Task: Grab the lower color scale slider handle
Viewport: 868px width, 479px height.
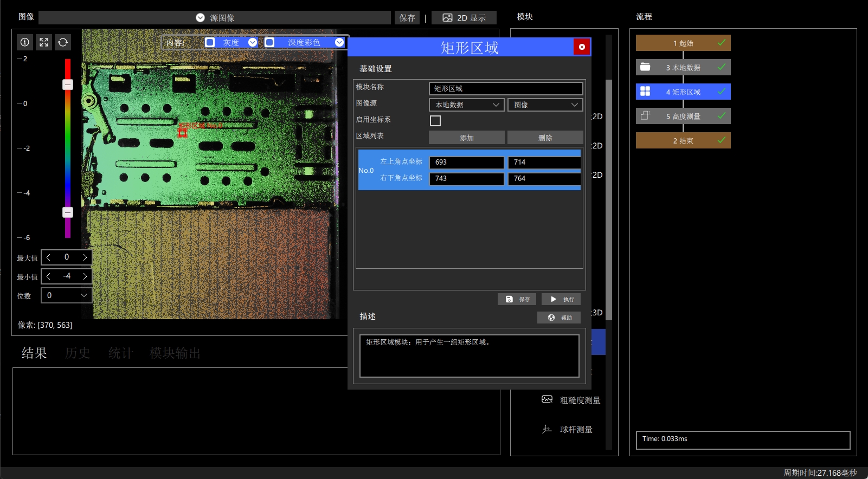Action: (x=68, y=212)
